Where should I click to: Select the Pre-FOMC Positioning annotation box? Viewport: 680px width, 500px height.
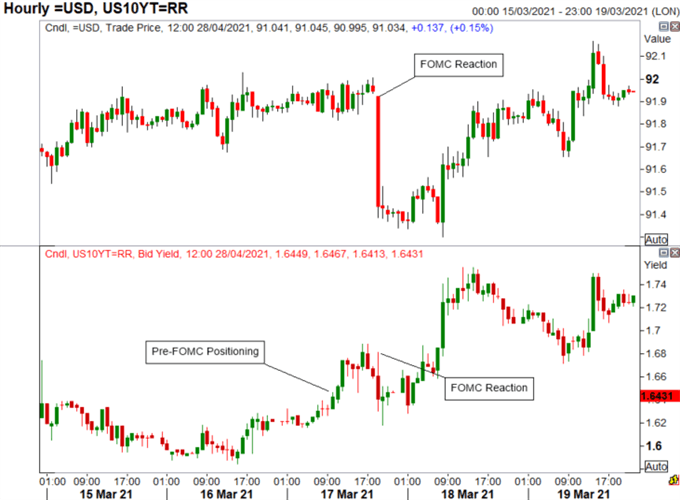205,352
